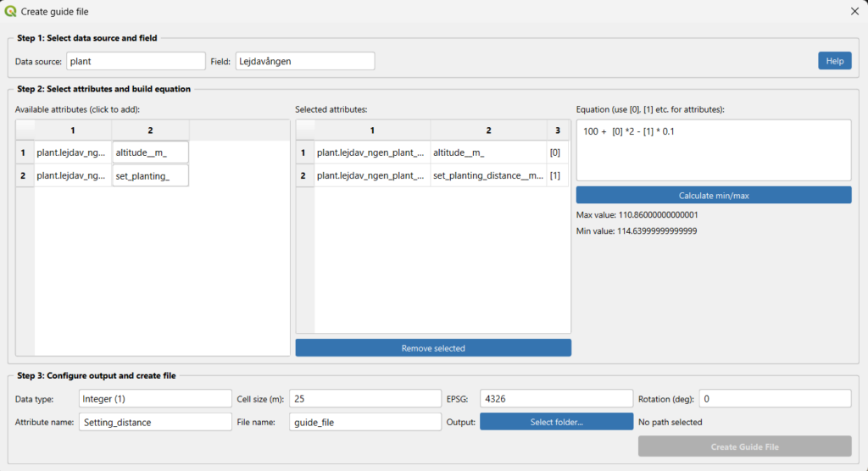Close the Create guide file dialog
The height and width of the screenshot is (471, 868).
[854, 12]
